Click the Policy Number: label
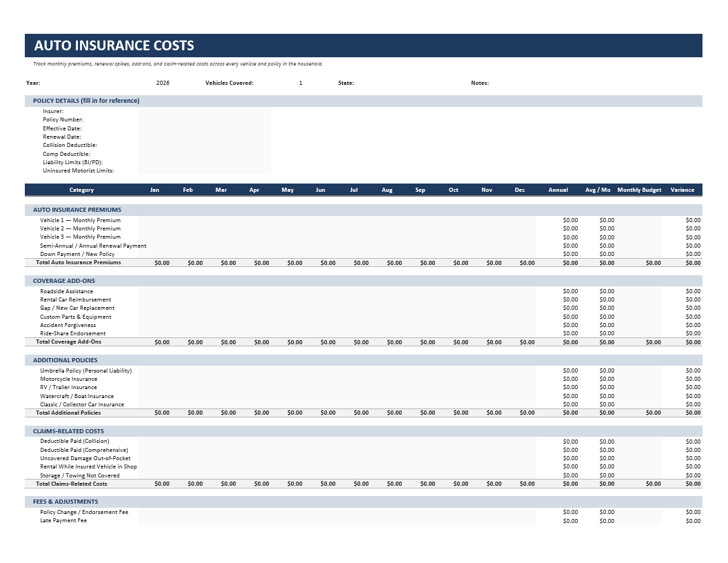The width and height of the screenshot is (728, 563). coord(63,119)
